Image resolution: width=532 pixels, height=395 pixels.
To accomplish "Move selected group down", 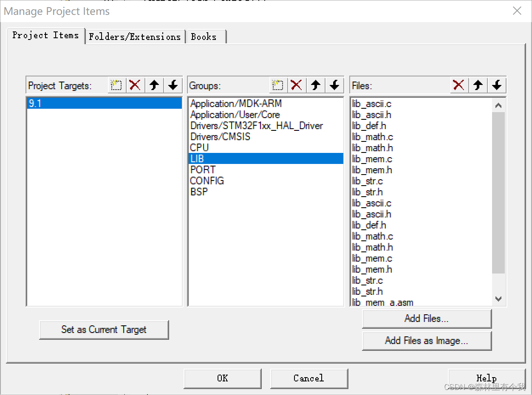I will tap(334, 85).
